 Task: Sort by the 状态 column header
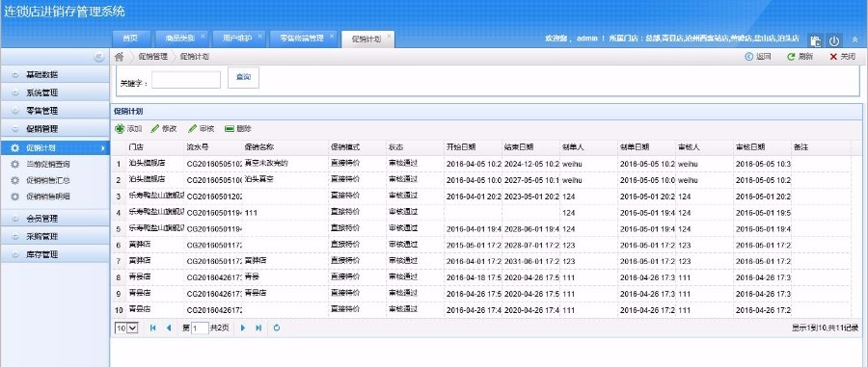tap(415, 147)
